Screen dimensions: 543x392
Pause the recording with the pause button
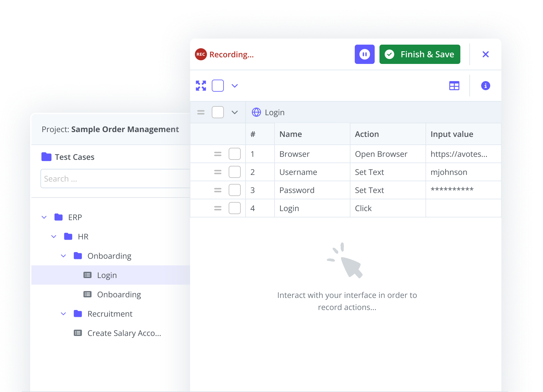click(x=364, y=54)
